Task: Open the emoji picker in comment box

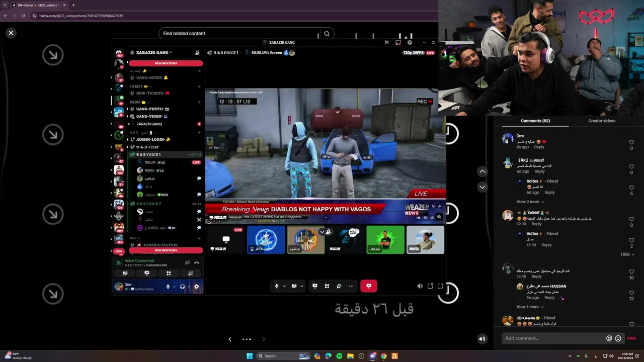Action: (618, 338)
